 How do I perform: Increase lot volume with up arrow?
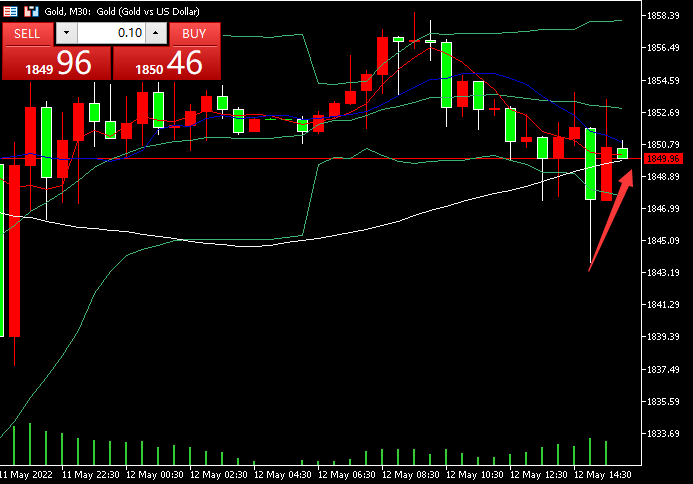[x=156, y=33]
